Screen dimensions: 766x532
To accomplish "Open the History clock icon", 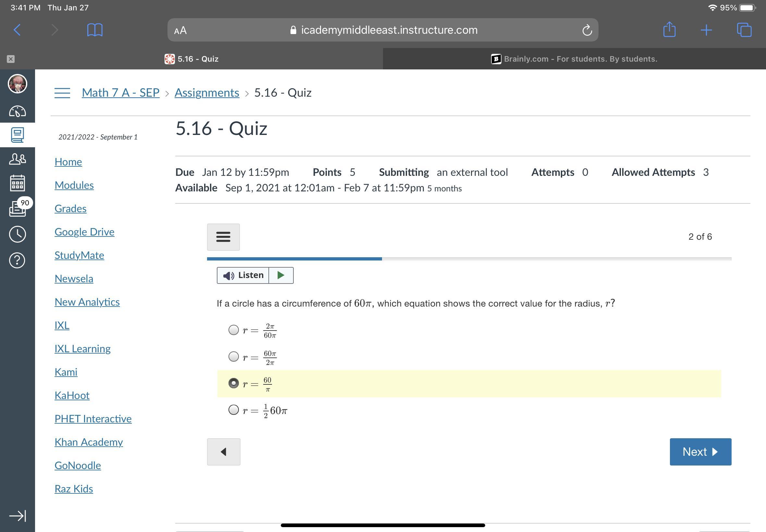I will tap(17, 234).
